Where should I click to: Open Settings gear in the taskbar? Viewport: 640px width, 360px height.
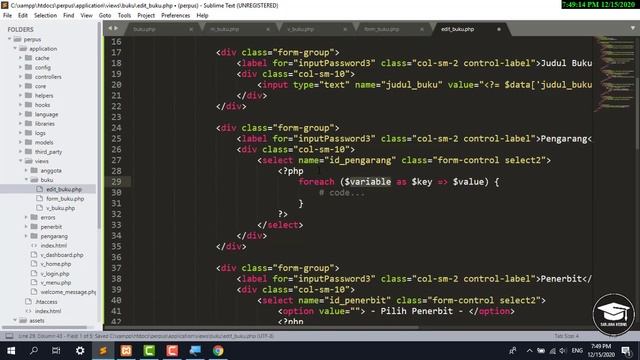tap(80, 351)
